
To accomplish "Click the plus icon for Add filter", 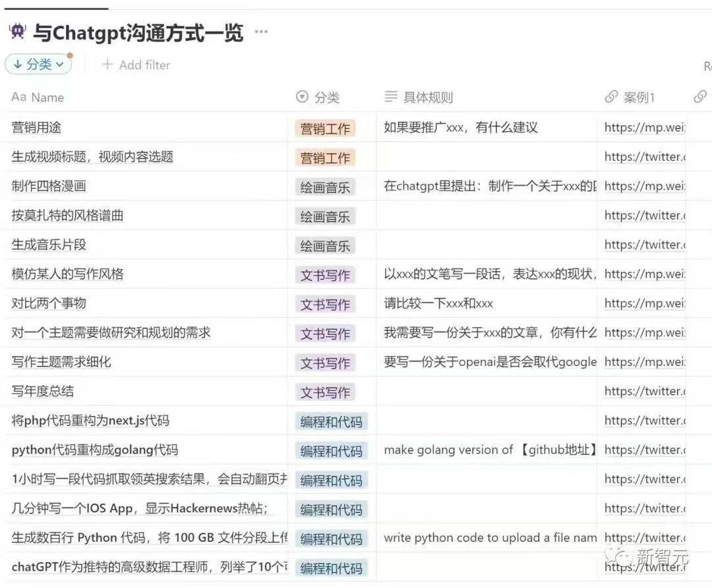I will (107, 65).
